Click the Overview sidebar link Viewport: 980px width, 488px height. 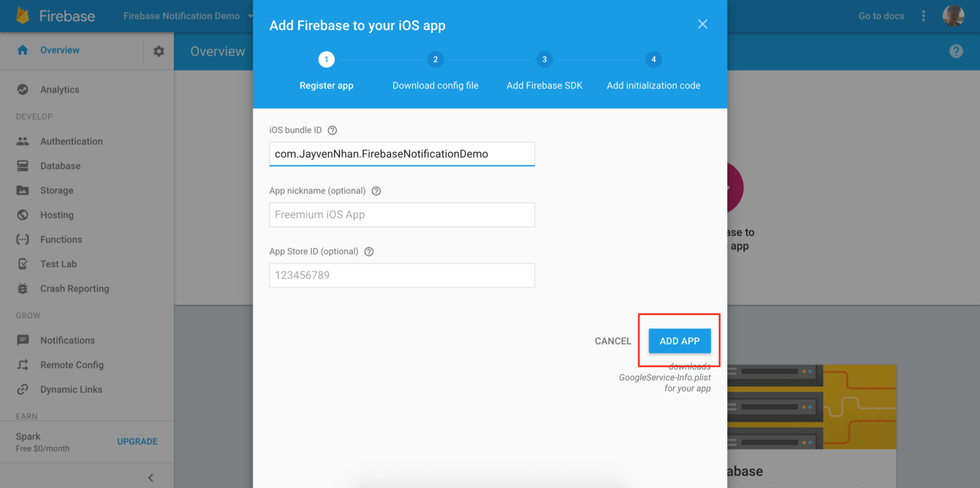(60, 50)
